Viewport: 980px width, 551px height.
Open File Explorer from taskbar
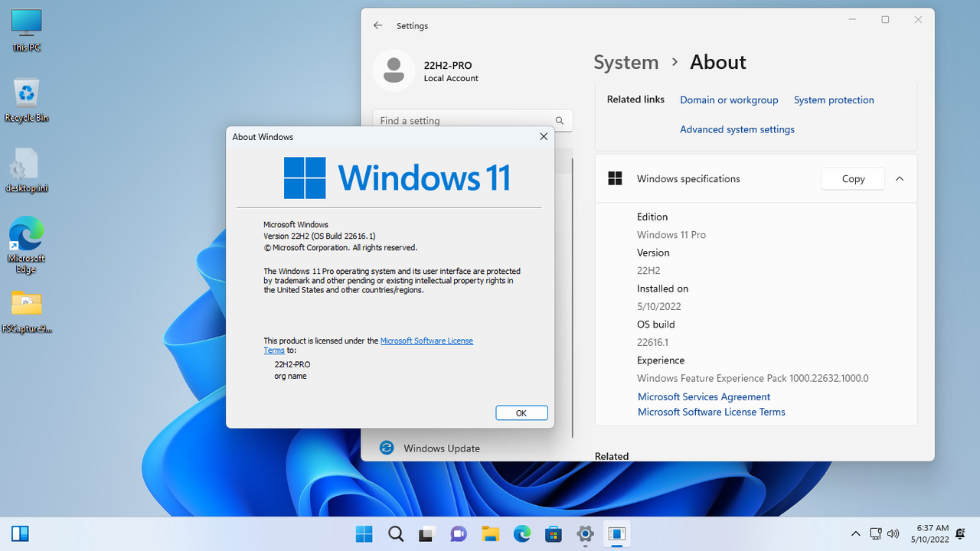pyautogui.click(x=490, y=533)
